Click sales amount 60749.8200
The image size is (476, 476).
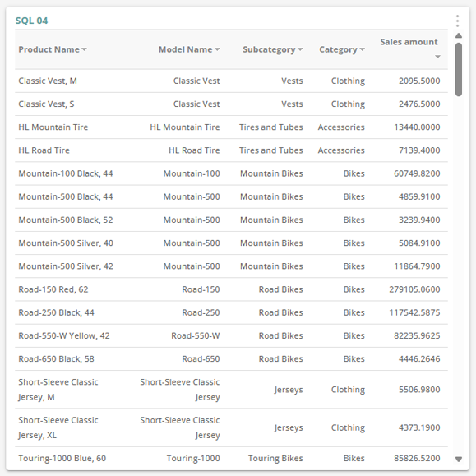417,173
